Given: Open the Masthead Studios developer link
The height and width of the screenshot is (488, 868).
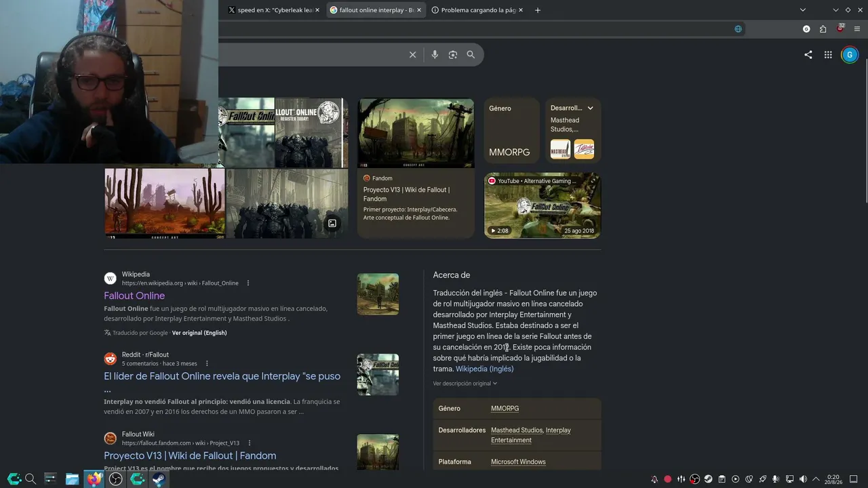Looking at the screenshot, I should click(x=517, y=430).
